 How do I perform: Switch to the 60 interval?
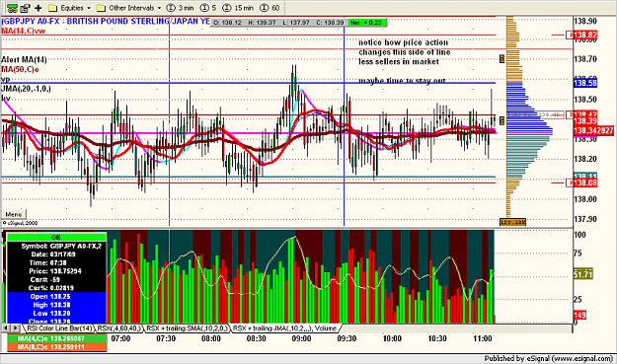pos(270,8)
